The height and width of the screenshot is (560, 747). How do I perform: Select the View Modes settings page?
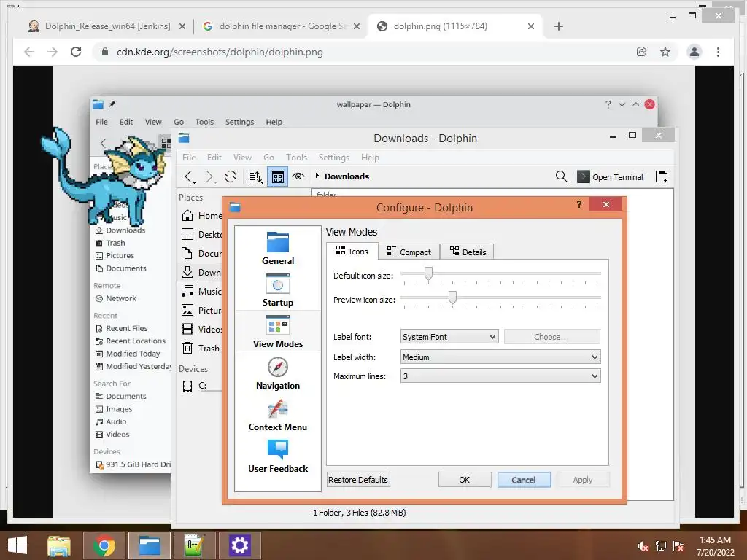point(278,332)
